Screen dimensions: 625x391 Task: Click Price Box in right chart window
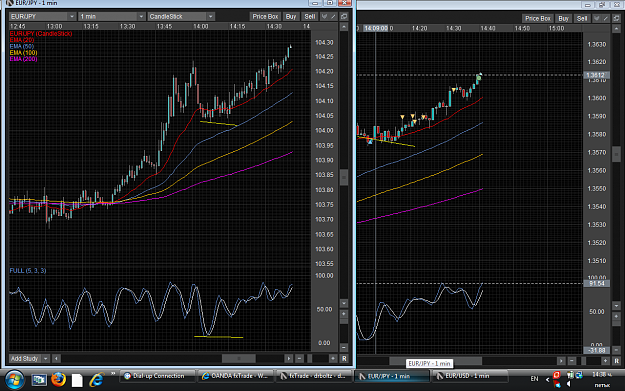pos(537,18)
